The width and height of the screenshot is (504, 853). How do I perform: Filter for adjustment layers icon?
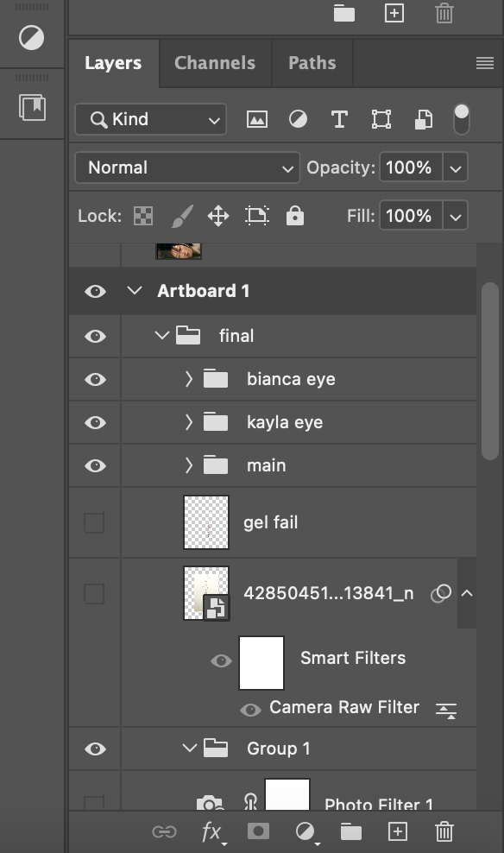point(298,119)
